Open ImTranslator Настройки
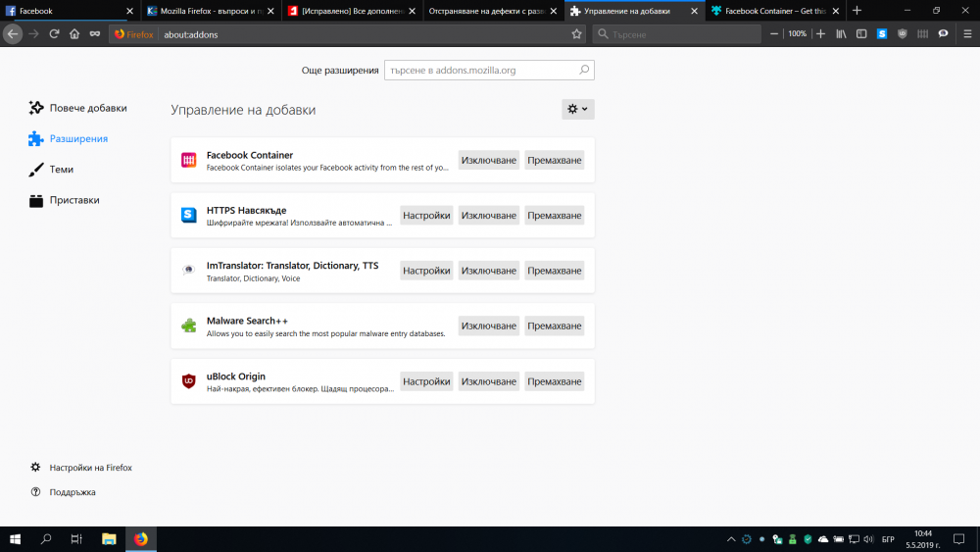This screenshot has width=980, height=552. coord(426,270)
